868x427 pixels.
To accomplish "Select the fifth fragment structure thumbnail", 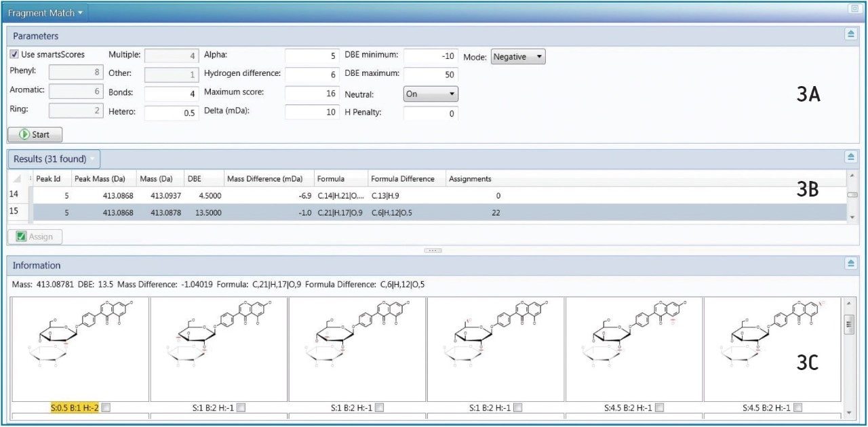I will [634, 349].
